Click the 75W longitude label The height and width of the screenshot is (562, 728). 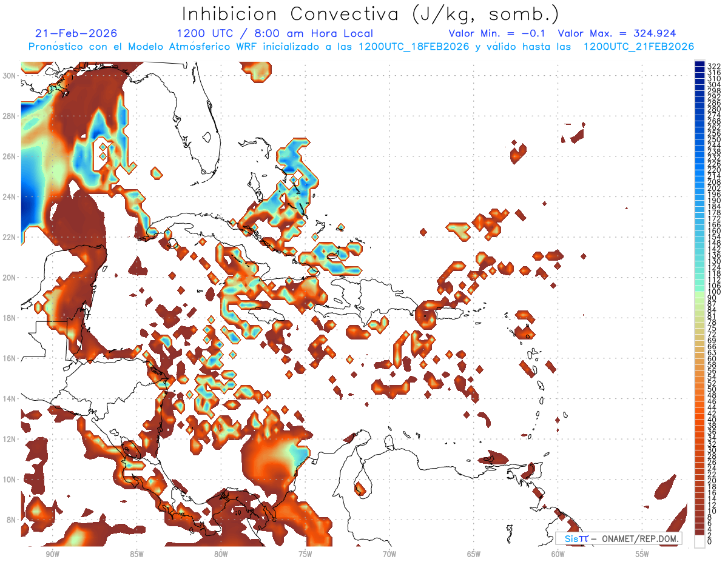pyautogui.click(x=305, y=554)
